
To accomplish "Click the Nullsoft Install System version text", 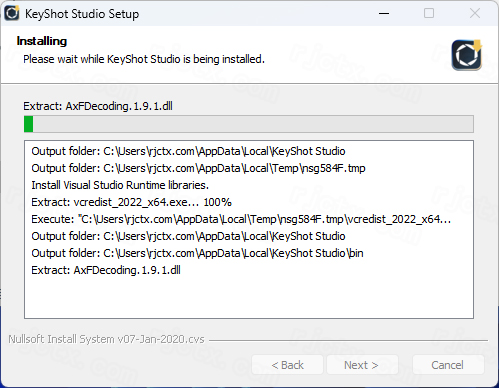I will point(106,339).
